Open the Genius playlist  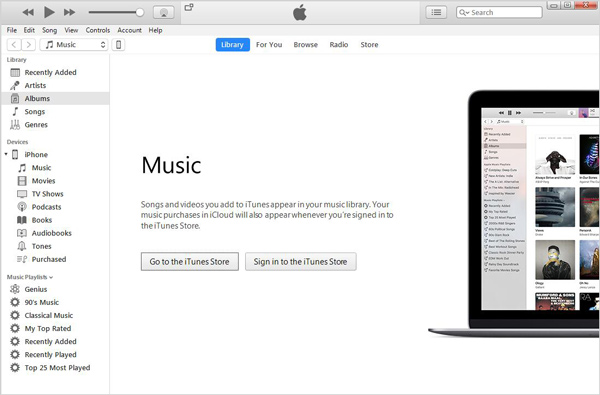click(55, 289)
